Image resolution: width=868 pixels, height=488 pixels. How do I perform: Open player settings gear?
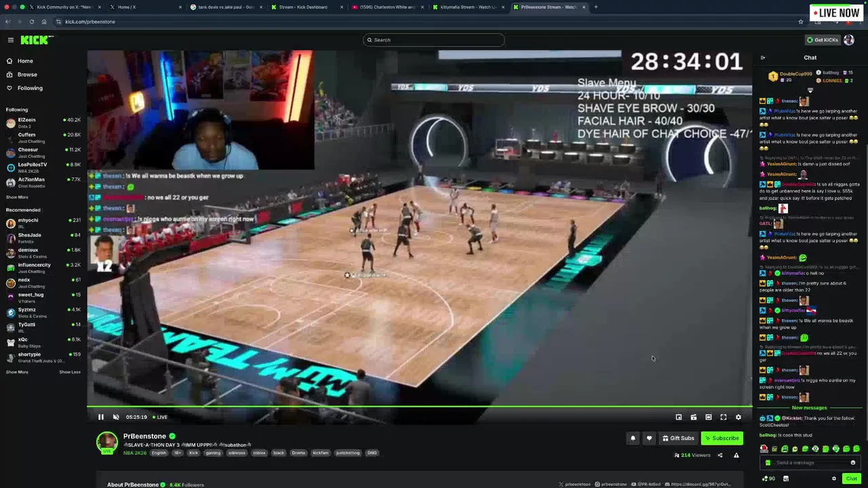738,417
